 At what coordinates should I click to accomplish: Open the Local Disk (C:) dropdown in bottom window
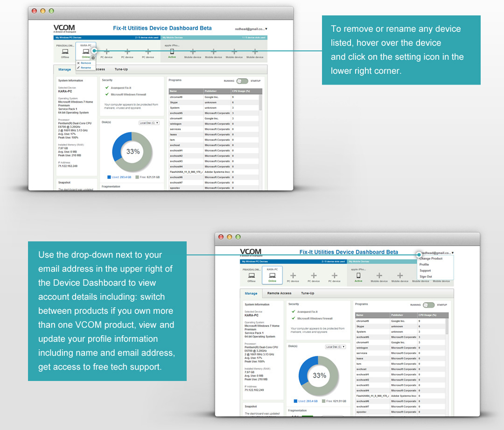coord(336,347)
